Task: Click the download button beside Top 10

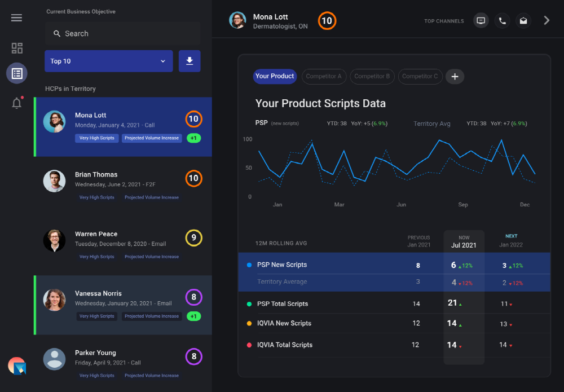Action: pyautogui.click(x=190, y=61)
